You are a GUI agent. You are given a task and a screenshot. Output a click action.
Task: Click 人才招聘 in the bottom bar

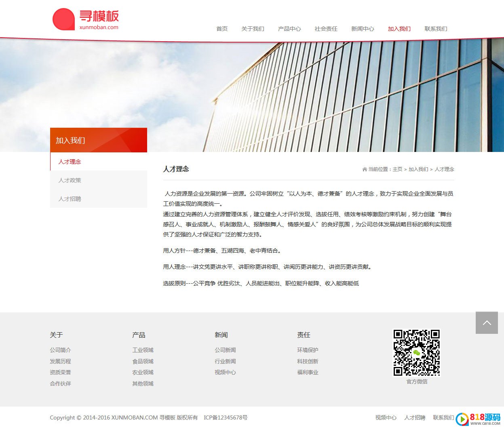pyautogui.click(x=415, y=417)
